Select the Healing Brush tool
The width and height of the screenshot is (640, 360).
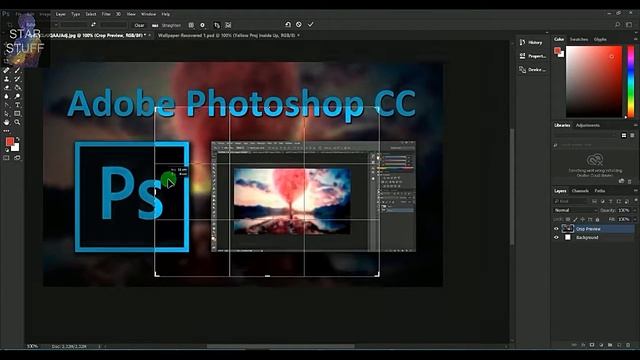6,70
